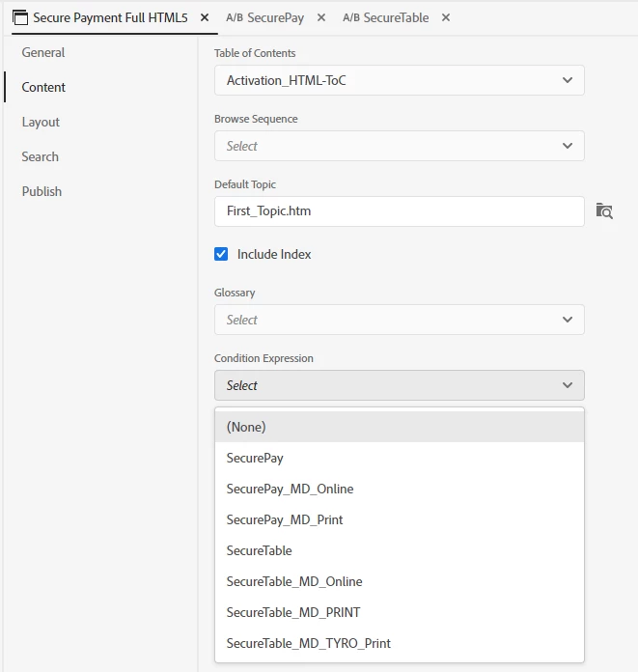Uncheck the Include Index checkbox
The image size is (638, 672).
[x=222, y=254]
